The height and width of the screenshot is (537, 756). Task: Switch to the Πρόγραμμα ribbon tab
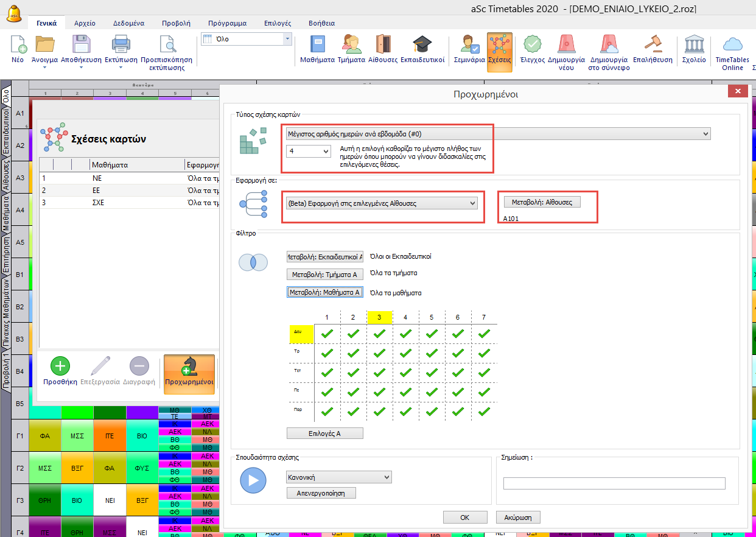point(226,23)
